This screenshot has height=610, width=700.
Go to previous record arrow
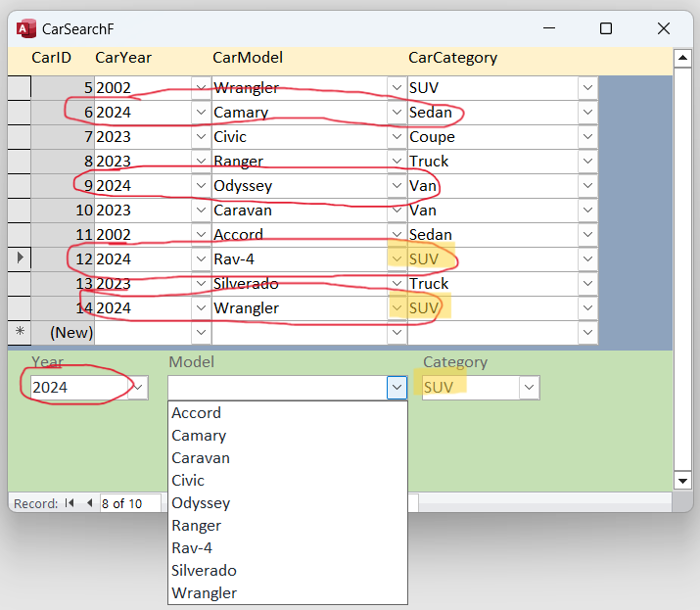point(90,503)
